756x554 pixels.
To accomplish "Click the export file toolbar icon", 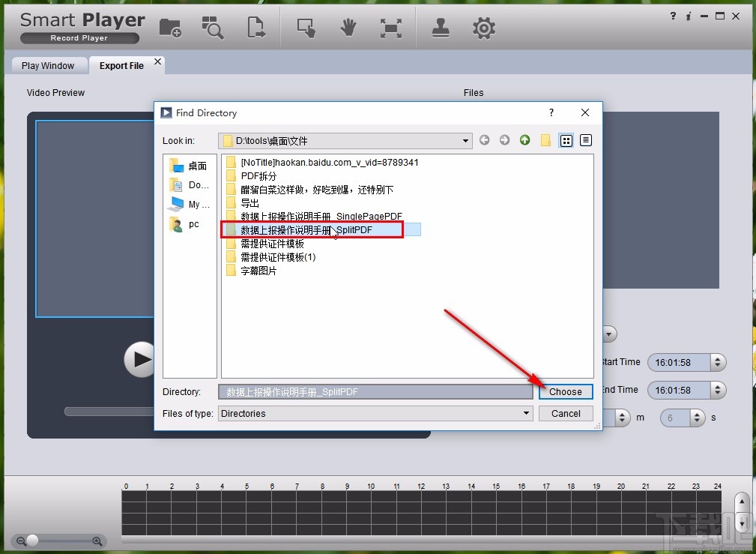I will (x=256, y=27).
